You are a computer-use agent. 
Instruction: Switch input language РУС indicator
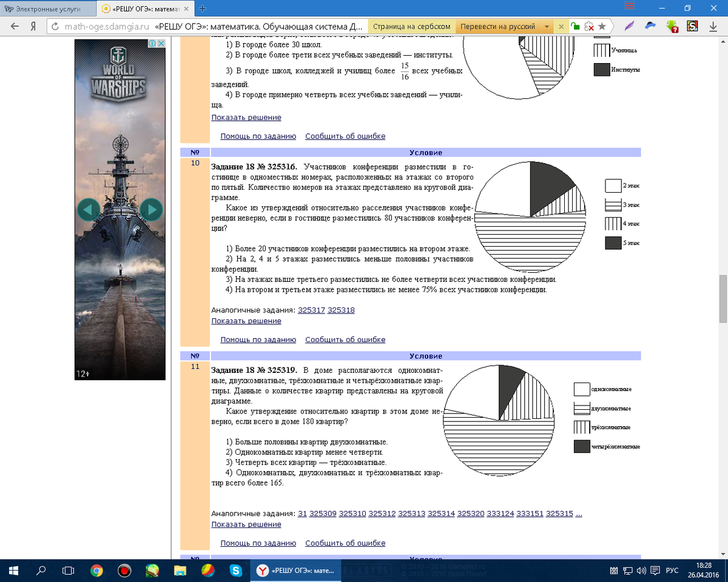pyautogui.click(x=672, y=570)
